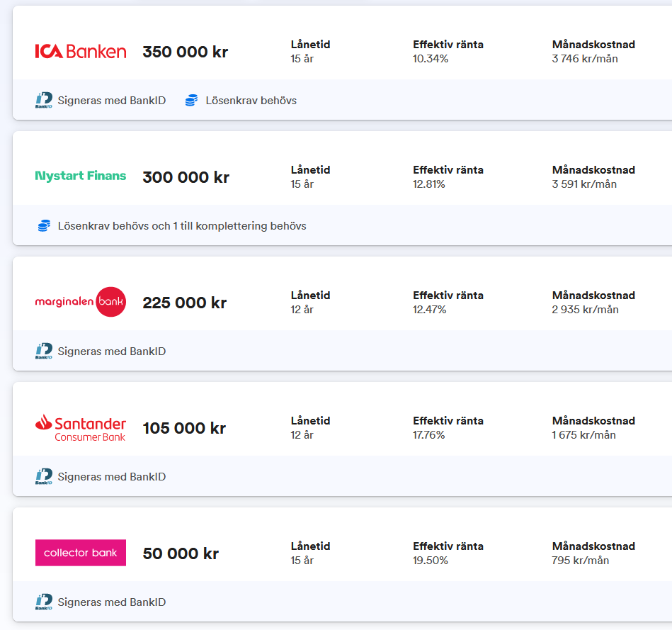This screenshot has width=672, height=630.
Task: Click 'Lösenkrav behövs' text in ICA Banken offer
Action: pyautogui.click(x=251, y=101)
